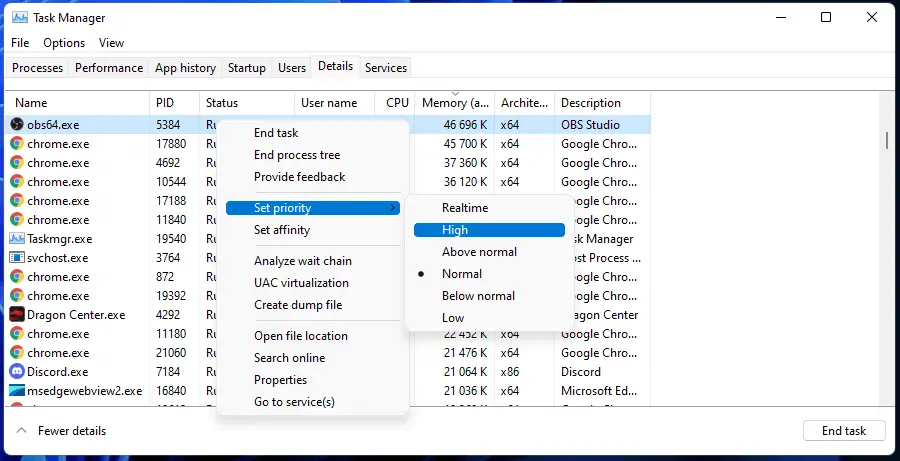Click the msedgewebview2.exe icon
Screen dimensions: 900x461
[17, 390]
